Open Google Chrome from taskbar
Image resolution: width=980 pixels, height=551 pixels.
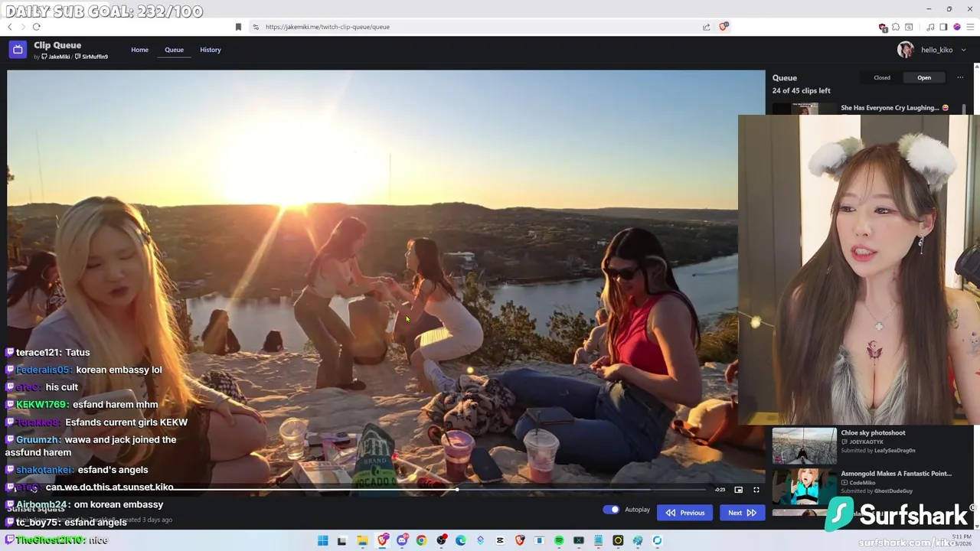coord(421,540)
